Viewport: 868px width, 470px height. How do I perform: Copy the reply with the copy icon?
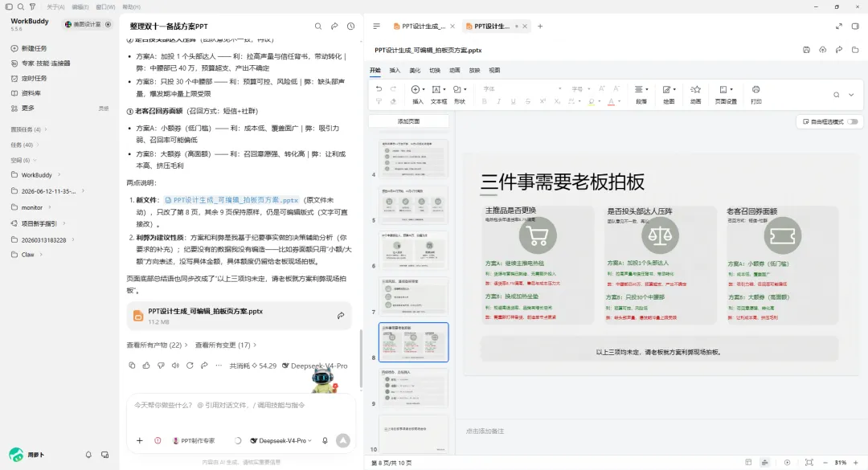[132, 366]
